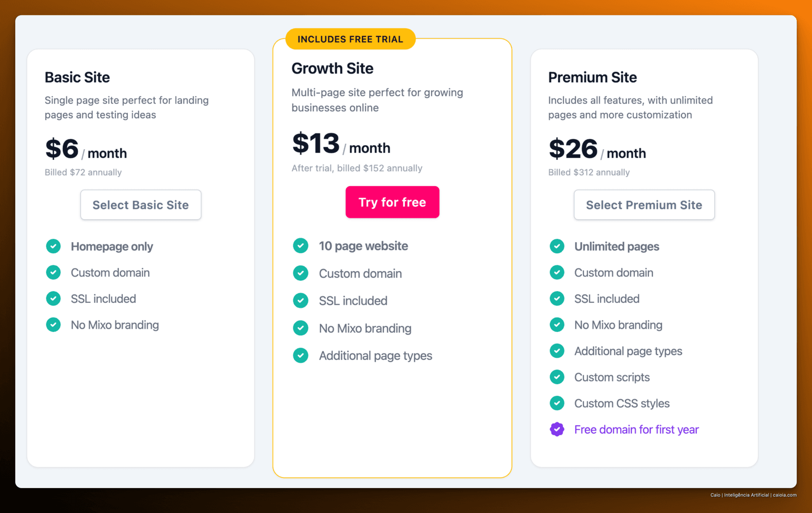Click the Premium Site plan heading
The height and width of the screenshot is (513, 812).
pos(592,77)
